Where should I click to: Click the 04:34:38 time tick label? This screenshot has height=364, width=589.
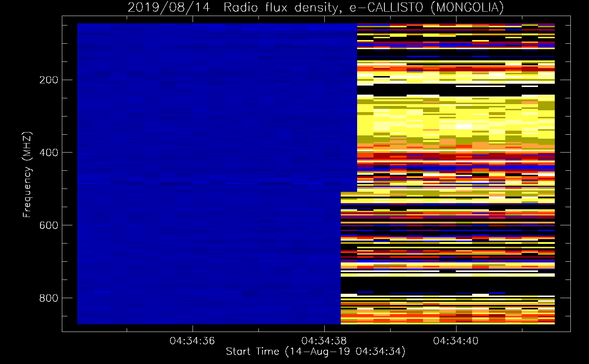click(x=324, y=341)
